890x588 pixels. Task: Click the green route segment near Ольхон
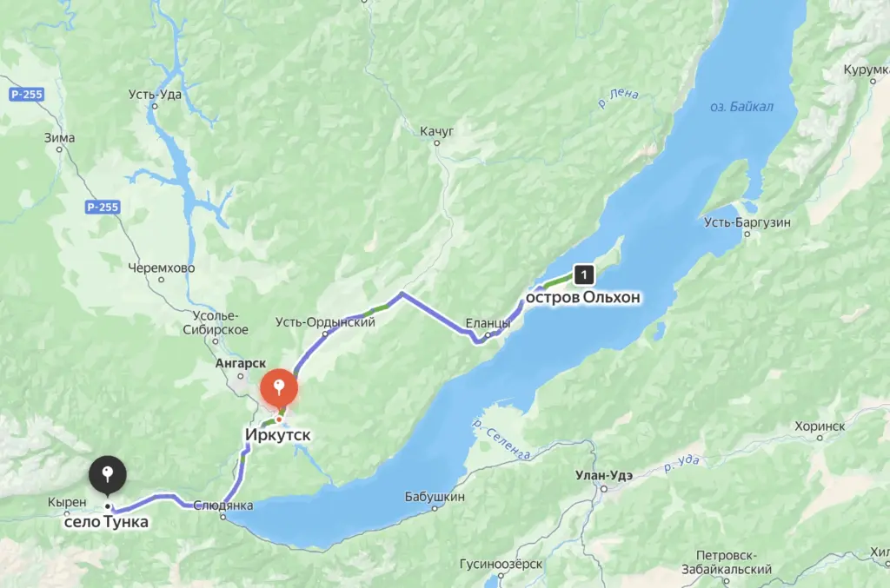coord(555,281)
